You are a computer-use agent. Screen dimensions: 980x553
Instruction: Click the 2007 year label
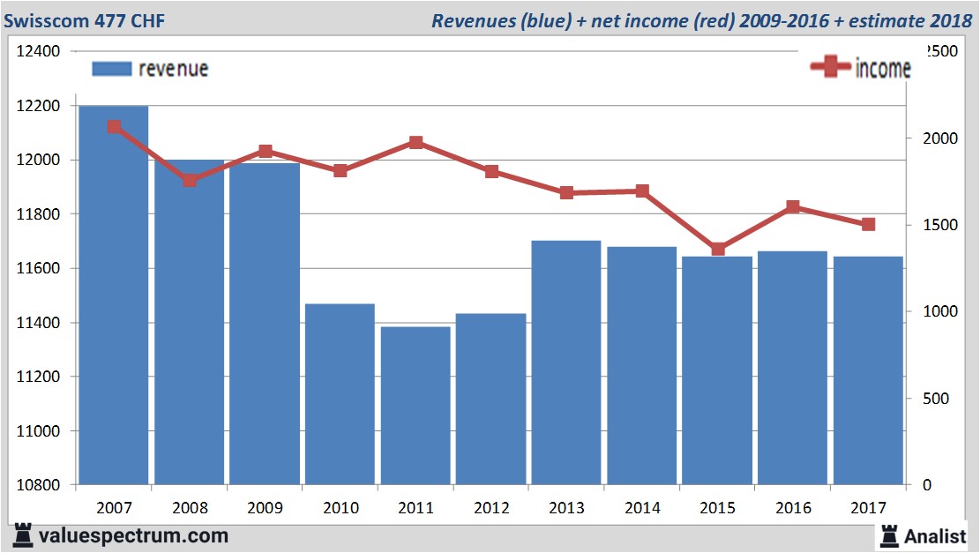115,508
